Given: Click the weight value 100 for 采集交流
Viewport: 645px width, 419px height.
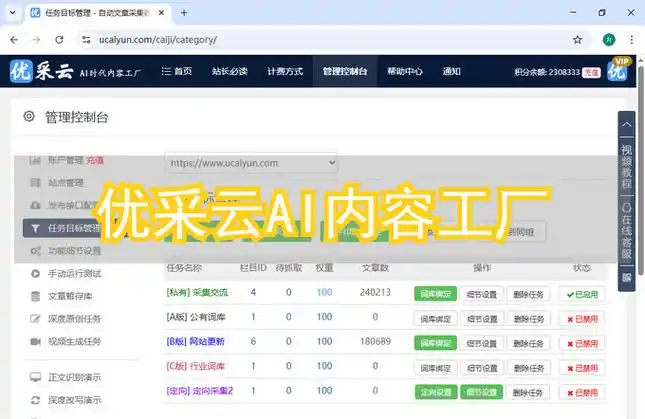Looking at the screenshot, I should (x=324, y=292).
